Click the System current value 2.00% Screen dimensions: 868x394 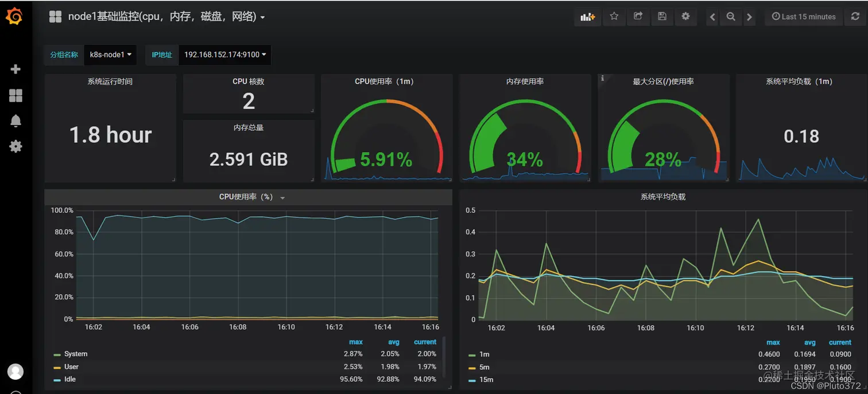tap(427, 354)
